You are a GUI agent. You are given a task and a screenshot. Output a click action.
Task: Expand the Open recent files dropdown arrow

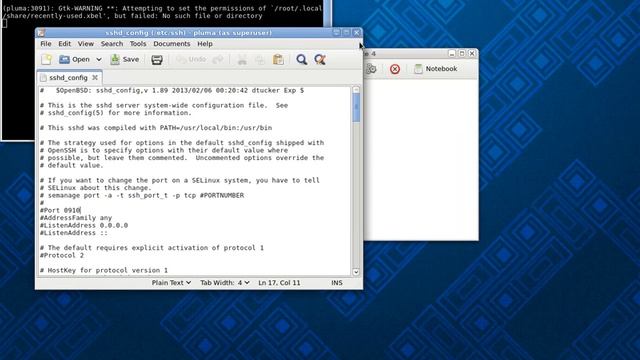coord(99,60)
